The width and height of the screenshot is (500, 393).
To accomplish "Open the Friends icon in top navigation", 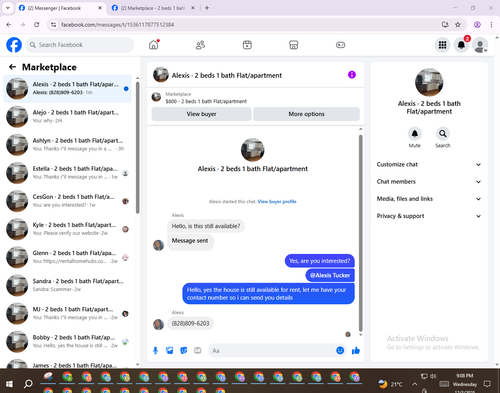I will [200, 45].
